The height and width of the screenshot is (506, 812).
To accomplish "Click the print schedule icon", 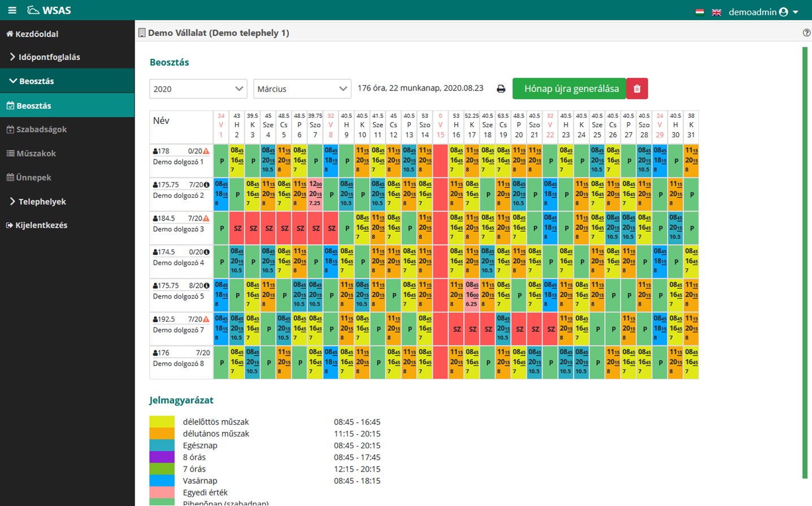I will pyautogui.click(x=501, y=89).
